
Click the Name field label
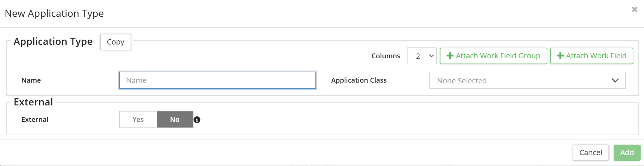[x=31, y=80]
